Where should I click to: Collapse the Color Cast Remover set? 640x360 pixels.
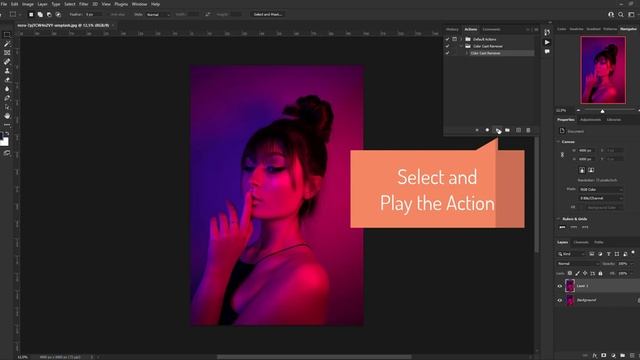click(x=461, y=46)
